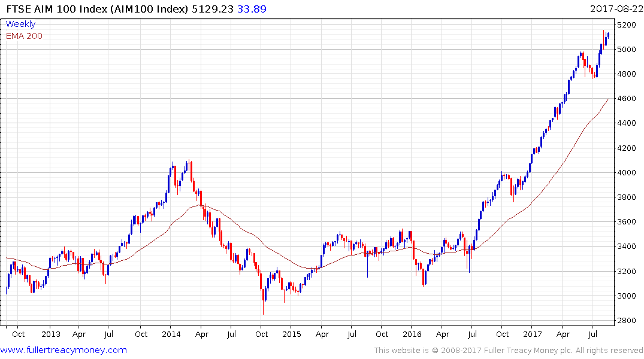Click the 2013 year label on time axis
Viewport: 644px width, 359px height.
pyautogui.click(x=51, y=334)
